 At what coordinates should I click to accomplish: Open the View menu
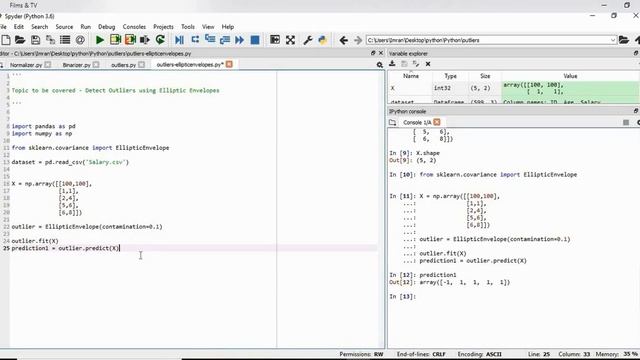208,27
